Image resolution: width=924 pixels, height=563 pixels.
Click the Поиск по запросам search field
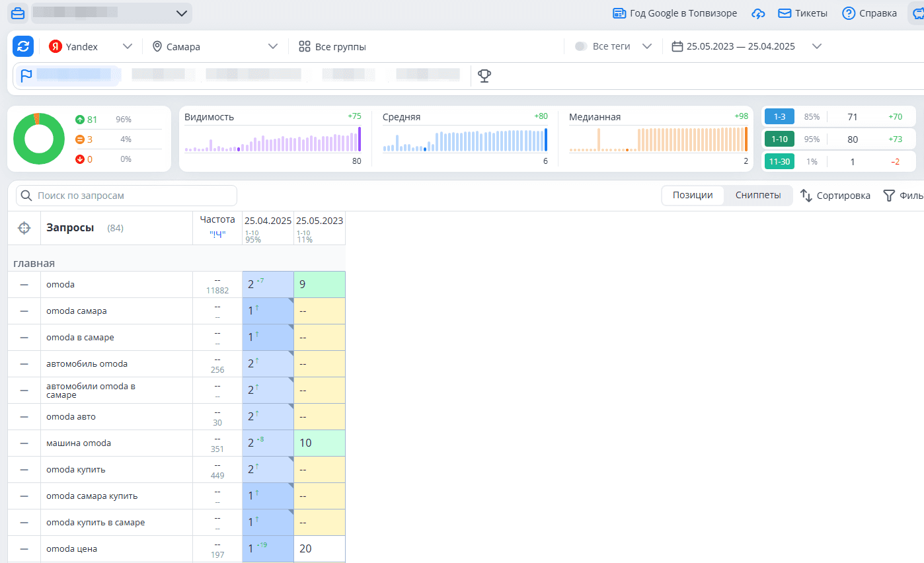click(127, 196)
